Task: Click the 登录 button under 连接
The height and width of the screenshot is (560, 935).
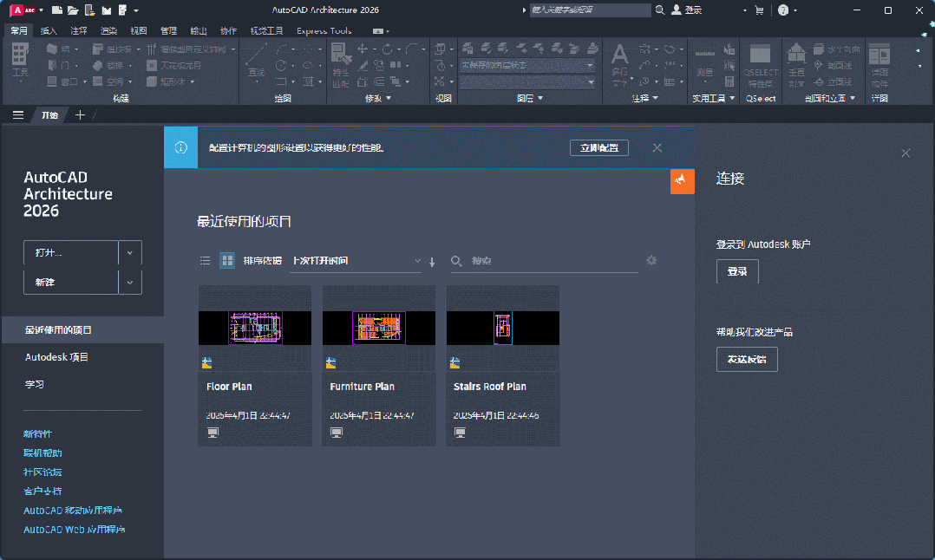Action: tap(737, 271)
